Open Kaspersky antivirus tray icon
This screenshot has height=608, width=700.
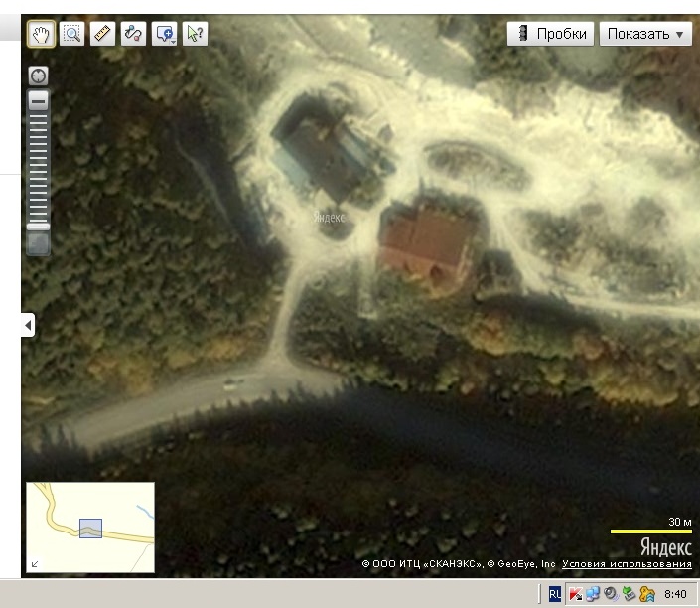575,594
